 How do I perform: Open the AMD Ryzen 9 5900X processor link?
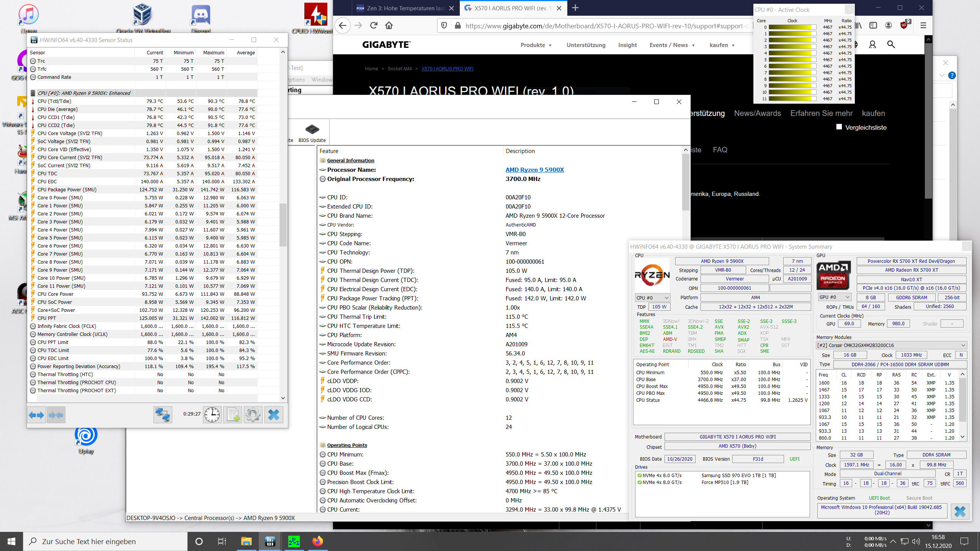pyautogui.click(x=534, y=170)
